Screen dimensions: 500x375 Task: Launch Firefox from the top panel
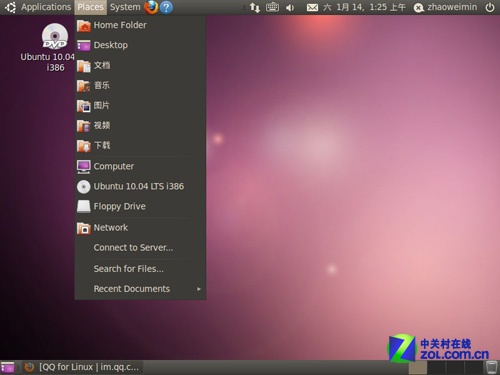tap(151, 7)
